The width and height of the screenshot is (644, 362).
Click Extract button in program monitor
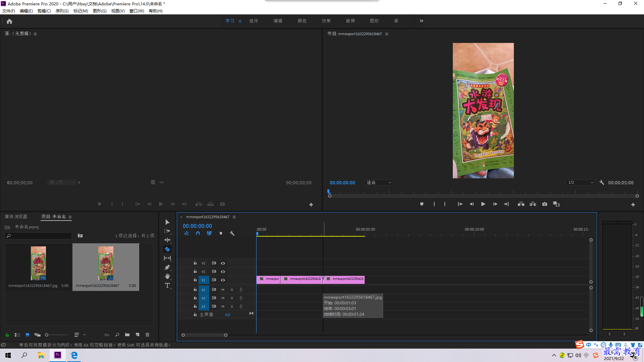point(533,204)
